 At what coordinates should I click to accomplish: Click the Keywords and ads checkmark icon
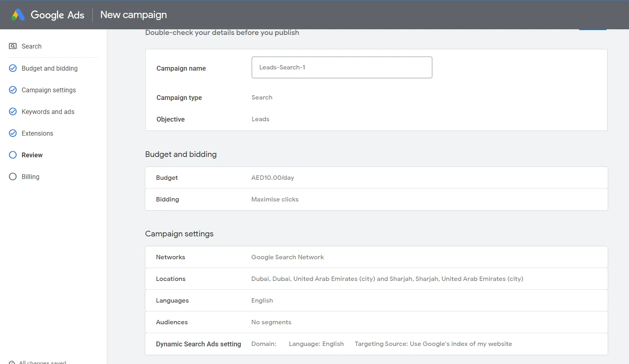13,112
